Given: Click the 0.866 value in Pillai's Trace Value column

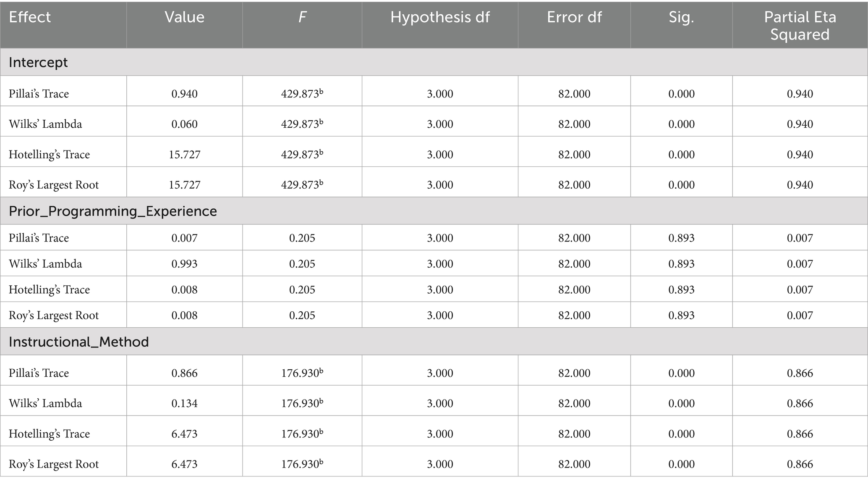Looking at the screenshot, I should (x=184, y=373).
